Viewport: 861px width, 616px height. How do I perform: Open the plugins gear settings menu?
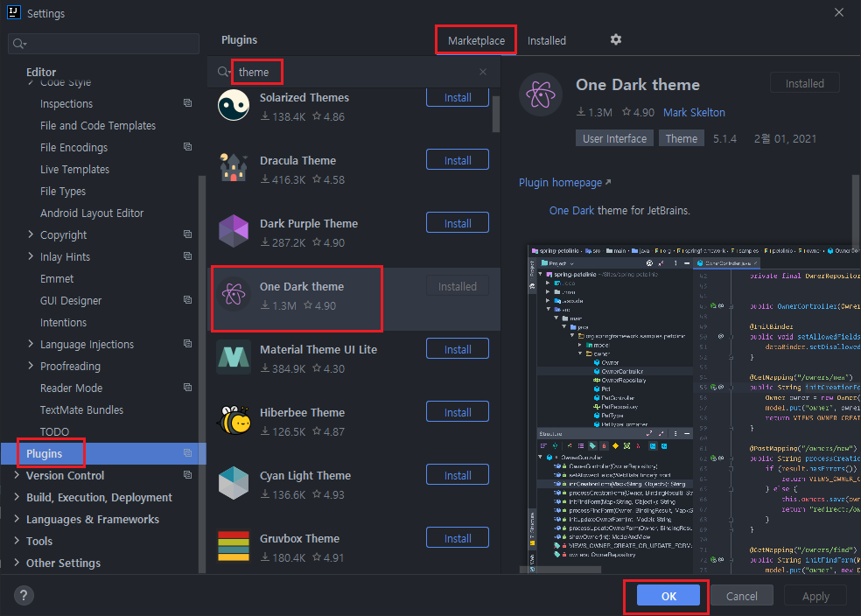point(615,39)
